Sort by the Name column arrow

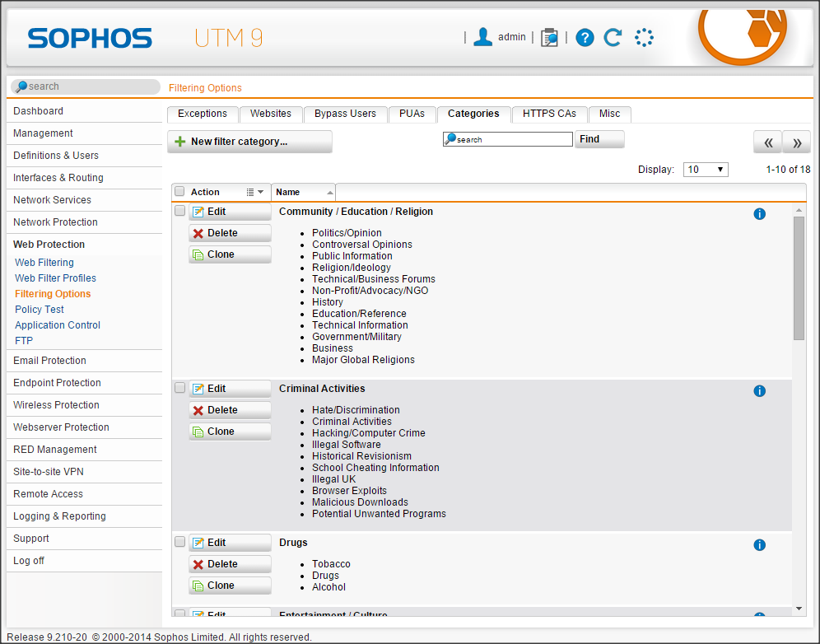[x=330, y=193]
